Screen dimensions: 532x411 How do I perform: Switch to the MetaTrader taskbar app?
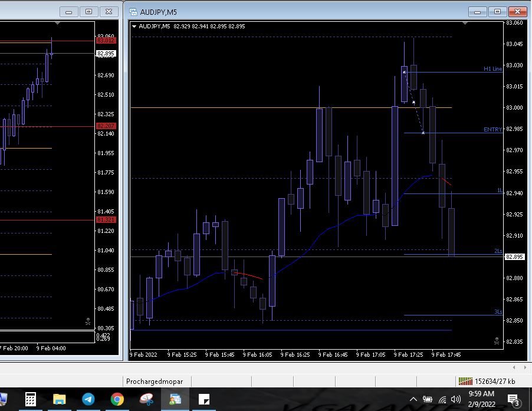(175, 400)
